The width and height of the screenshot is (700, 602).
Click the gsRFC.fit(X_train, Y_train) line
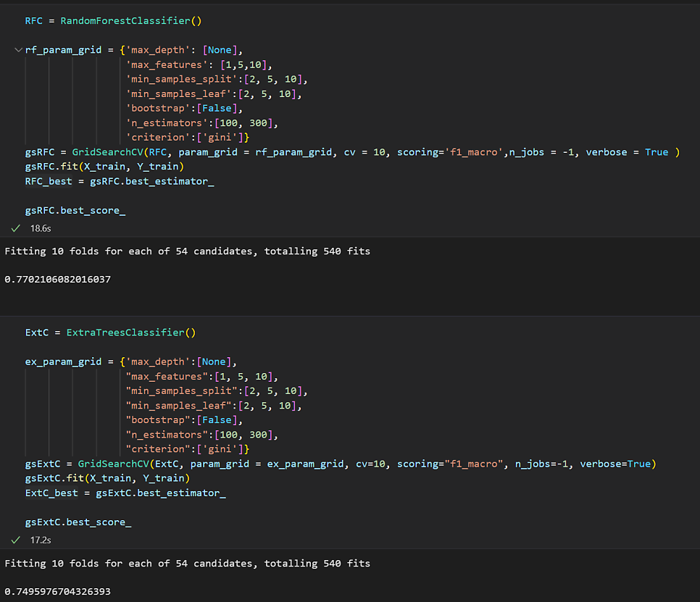point(104,167)
